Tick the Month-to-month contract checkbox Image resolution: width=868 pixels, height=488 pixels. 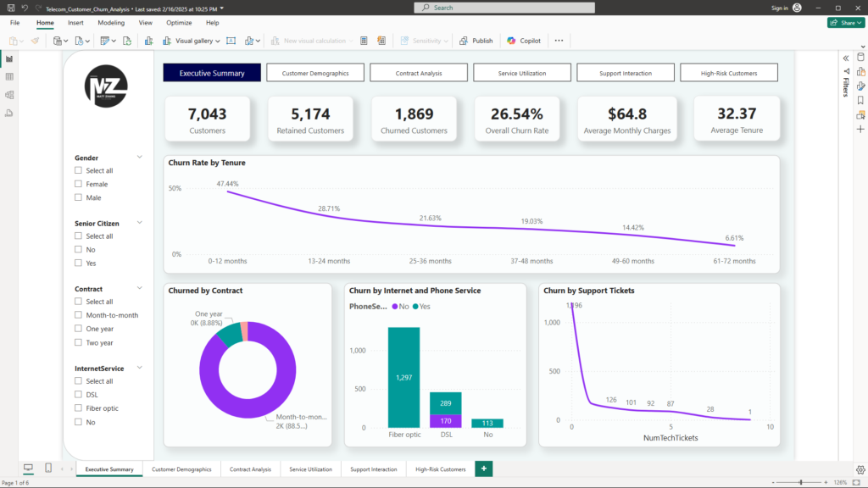tap(79, 315)
